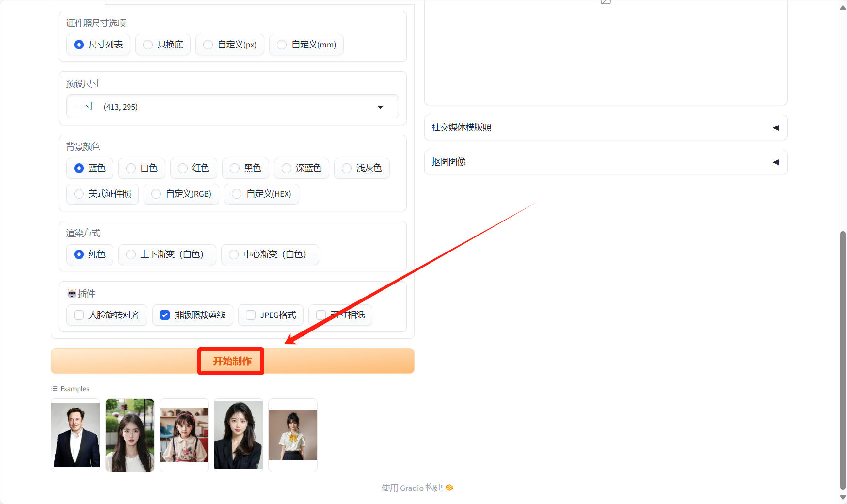Click the Examples list icon
Screen dimensions: 847x504
coord(54,389)
